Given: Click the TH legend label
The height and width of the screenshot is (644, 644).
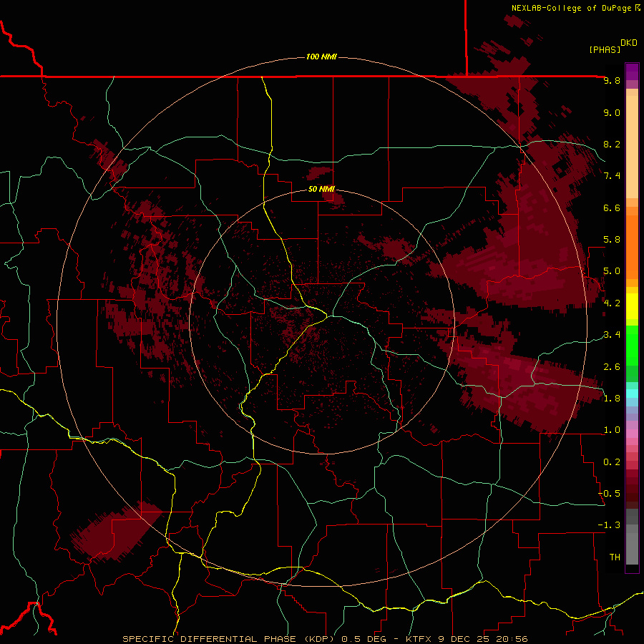Looking at the screenshot, I should click(615, 557).
